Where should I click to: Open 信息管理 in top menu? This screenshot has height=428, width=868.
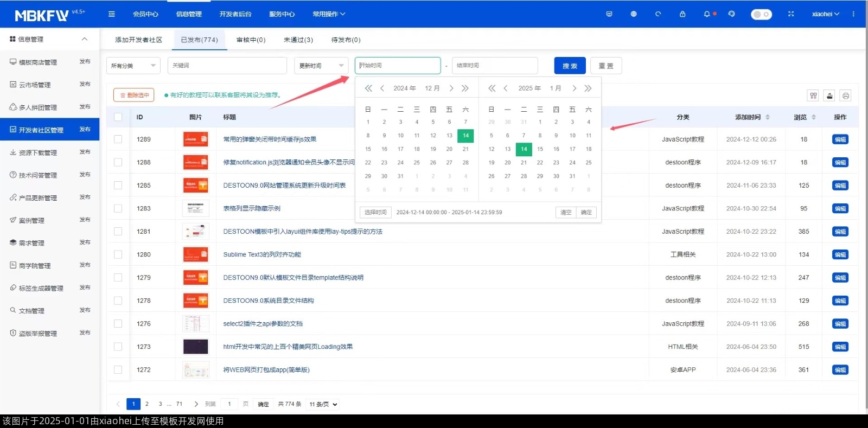(x=189, y=14)
